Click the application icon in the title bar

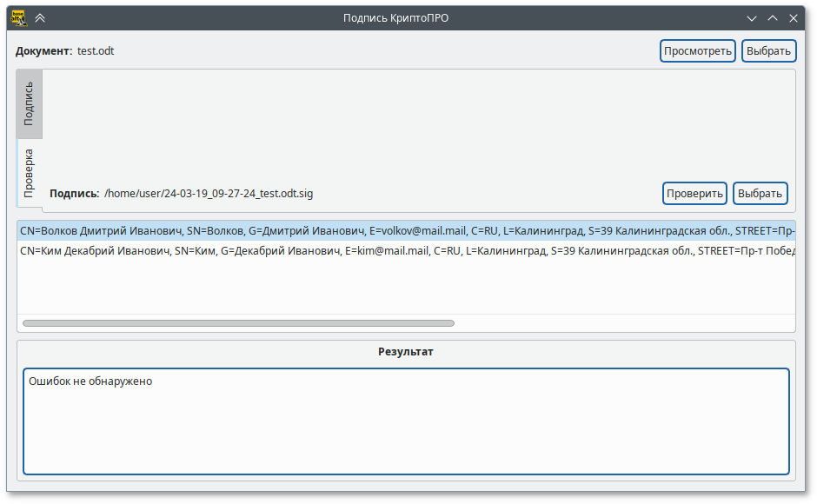pyautogui.click(x=17, y=17)
